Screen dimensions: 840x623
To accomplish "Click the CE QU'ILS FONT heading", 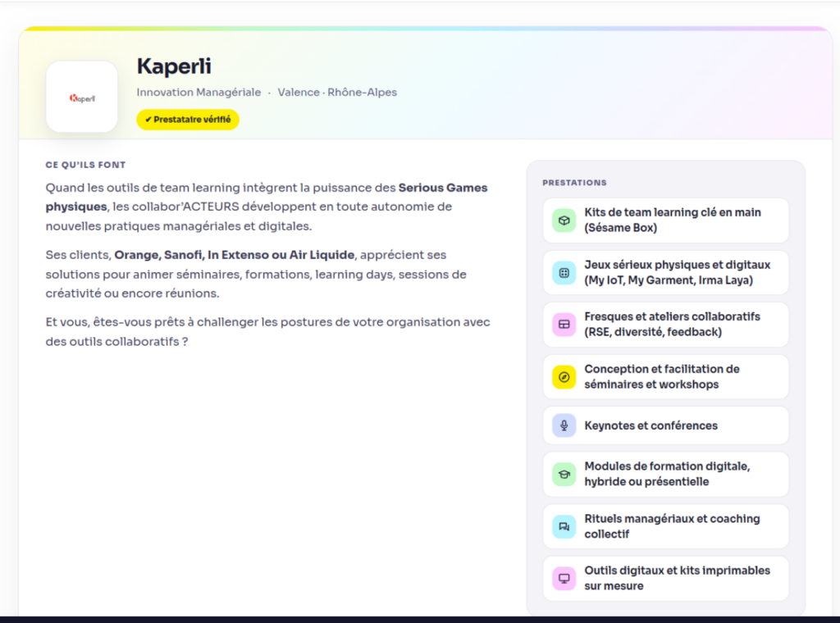I will [x=85, y=165].
